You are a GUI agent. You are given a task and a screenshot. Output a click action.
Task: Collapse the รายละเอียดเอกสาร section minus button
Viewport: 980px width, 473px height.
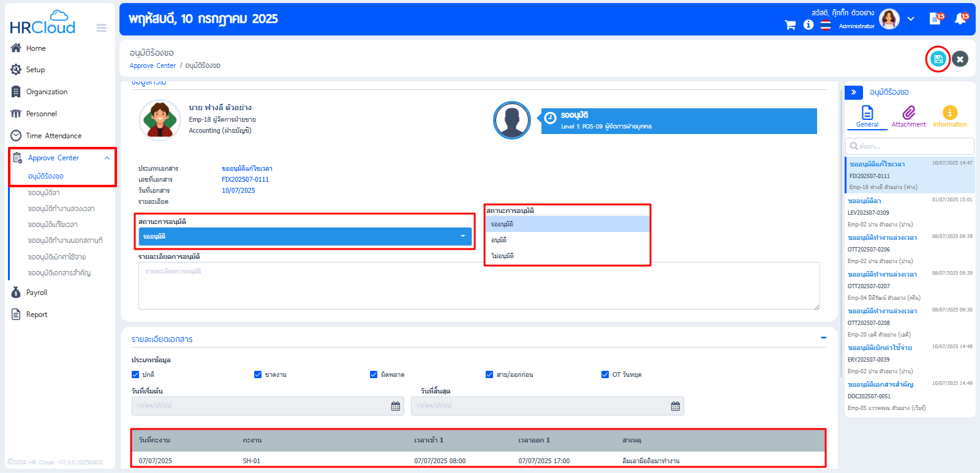point(823,338)
